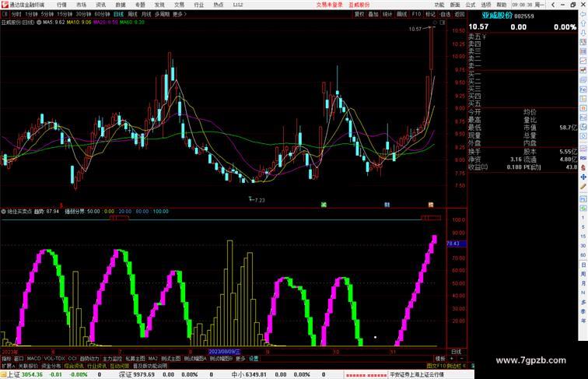This screenshot has height=379, width=588.
Task: Select 月线 monthly chart period
Action: pos(146,14)
